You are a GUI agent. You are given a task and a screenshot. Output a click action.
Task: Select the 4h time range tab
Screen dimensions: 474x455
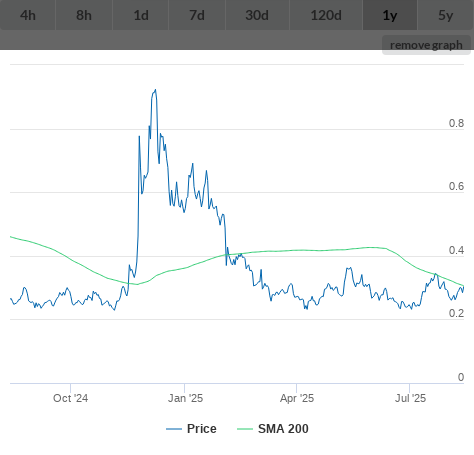tap(28, 15)
